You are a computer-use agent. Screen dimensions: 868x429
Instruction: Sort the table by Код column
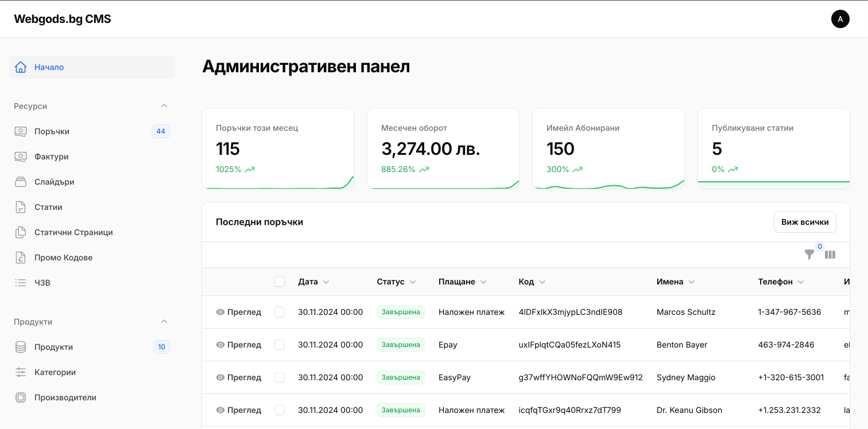(532, 282)
